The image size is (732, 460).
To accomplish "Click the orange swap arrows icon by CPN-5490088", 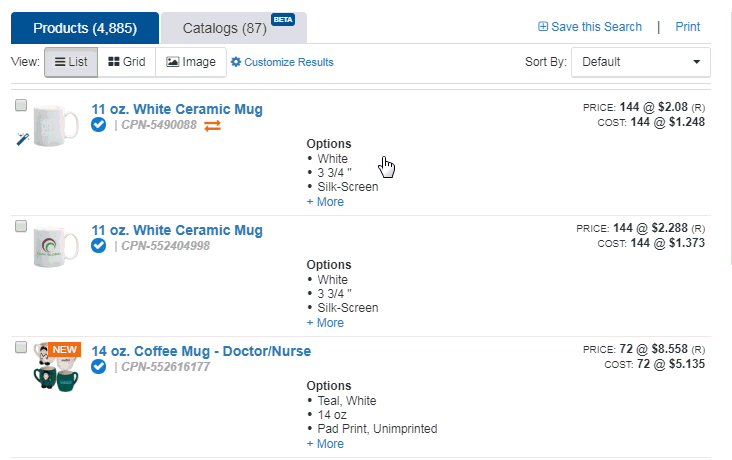I will pyautogui.click(x=212, y=126).
